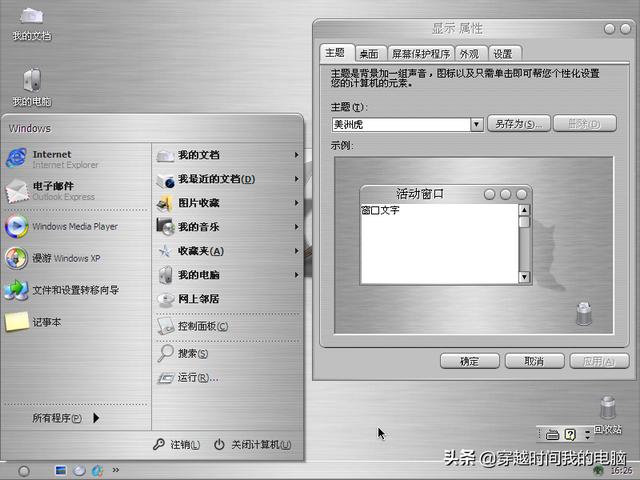Click the 取消 cancel button
Screen dimensions: 640x480
534,361
